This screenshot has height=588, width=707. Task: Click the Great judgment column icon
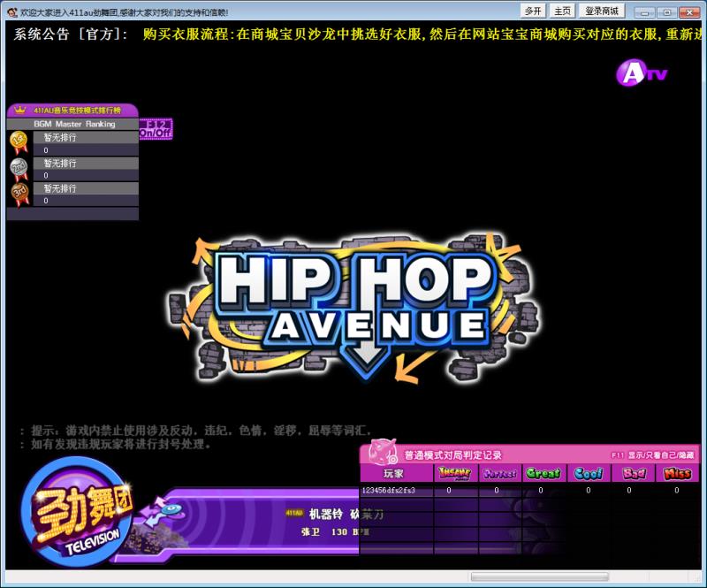(544, 473)
